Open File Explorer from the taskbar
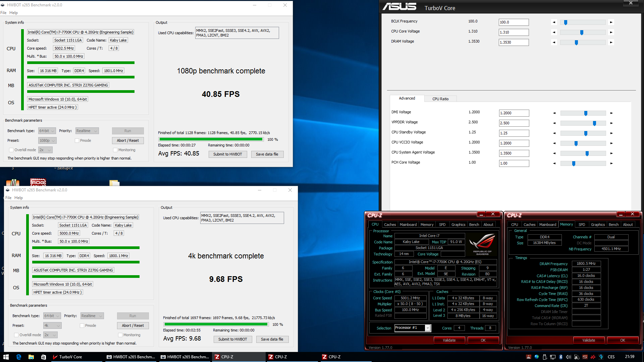The width and height of the screenshot is (644, 362). coord(31,357)
